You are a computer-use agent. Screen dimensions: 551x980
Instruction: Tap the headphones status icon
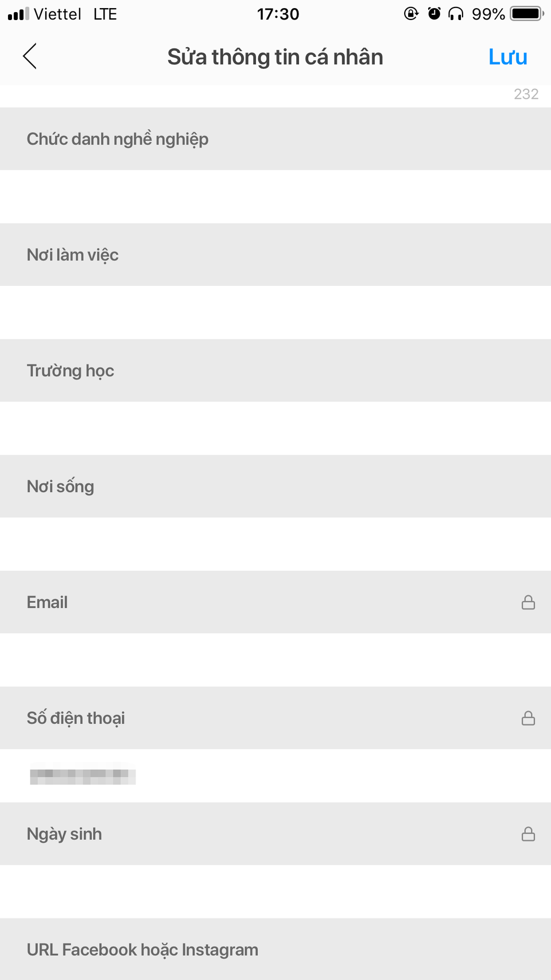456,14
